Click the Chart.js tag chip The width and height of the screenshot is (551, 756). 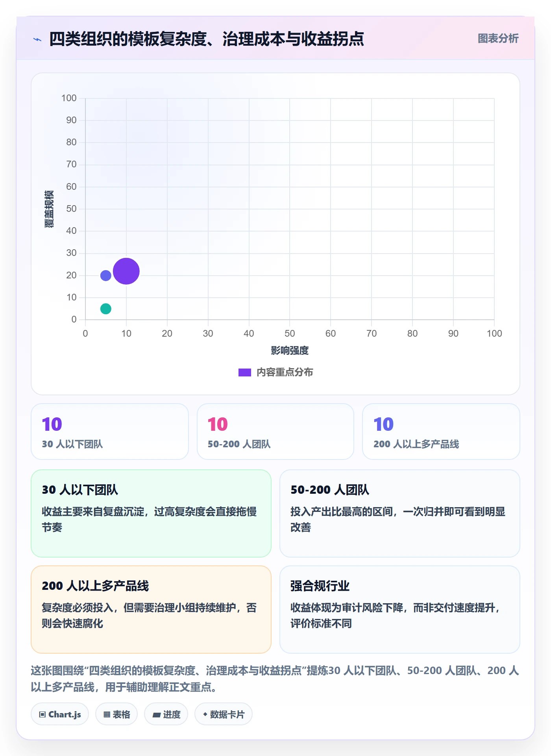(x=60, y=714)
